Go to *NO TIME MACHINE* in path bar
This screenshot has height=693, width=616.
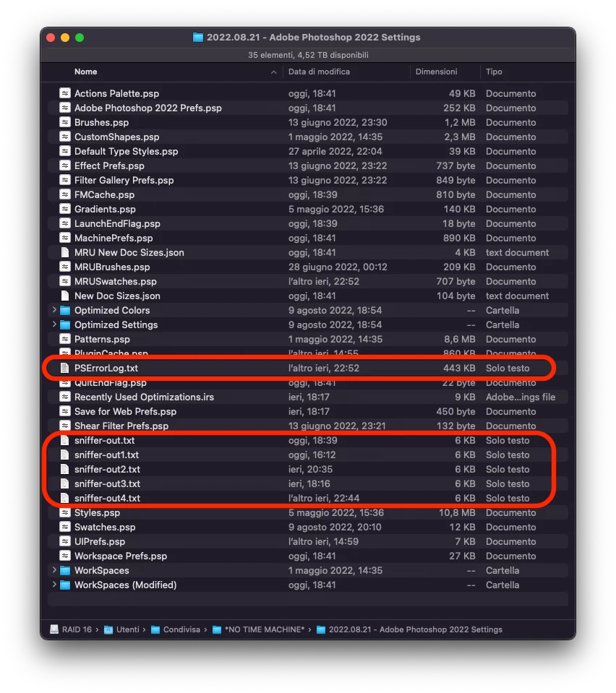(265, 629)
